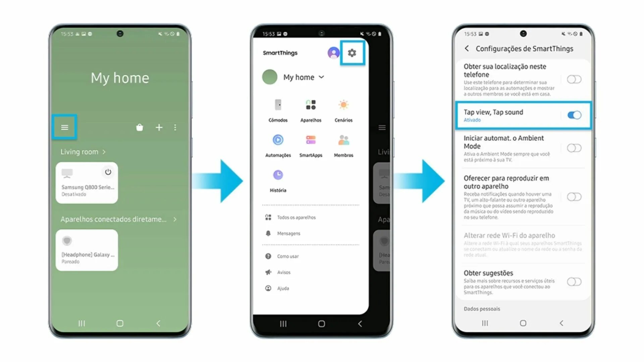644x362 pixels.
Task: Open SmartThings settings gear
Action: point(353,53)
